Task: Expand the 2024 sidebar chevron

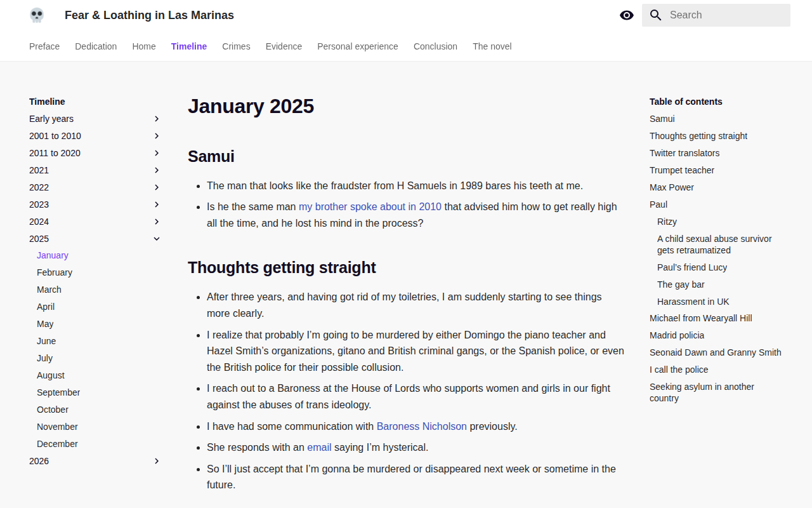Action: 157,222
